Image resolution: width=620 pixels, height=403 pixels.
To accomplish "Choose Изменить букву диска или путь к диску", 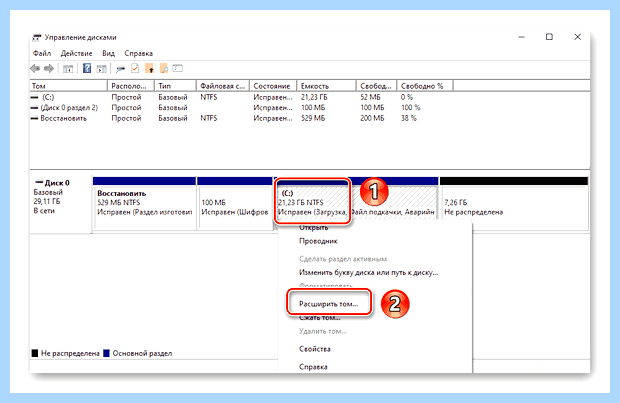I will click(369, 272).
